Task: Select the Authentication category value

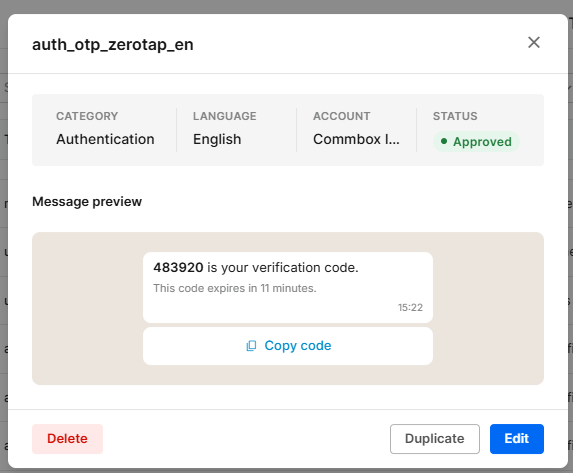Action: [x=105, y=139]
